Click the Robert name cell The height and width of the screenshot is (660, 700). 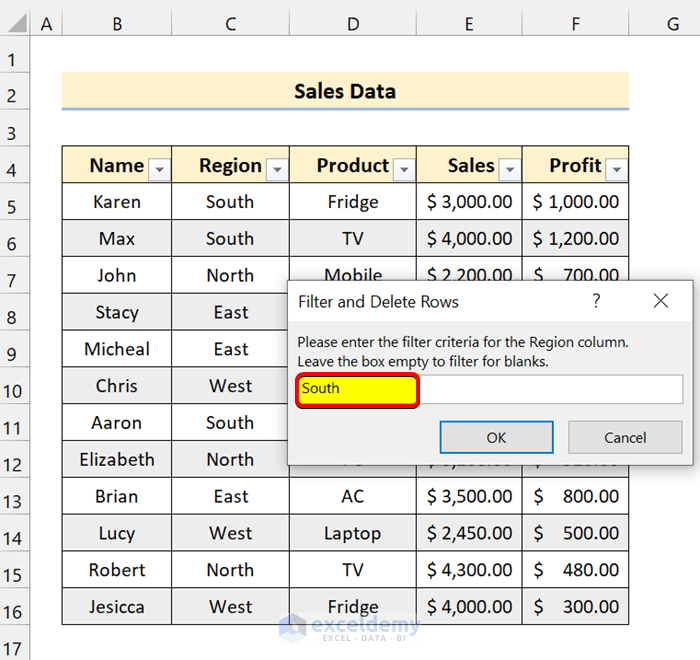pos(117,570)
